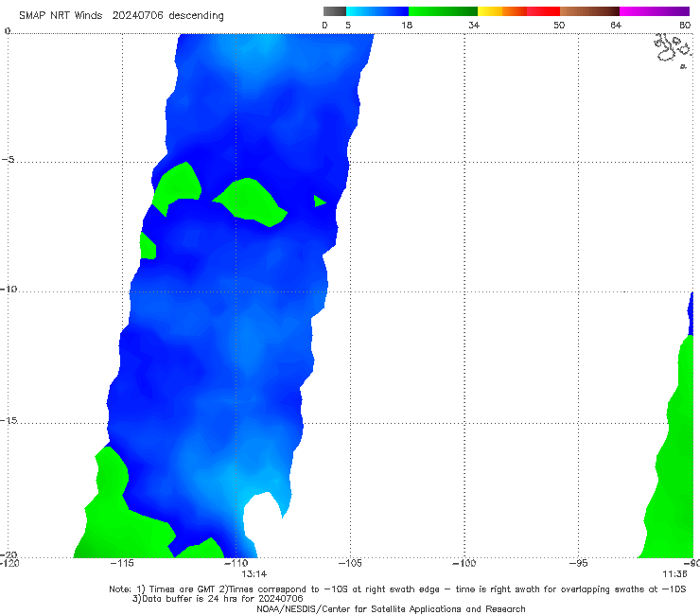The image size is (700, 615).
Task: Click the yellow segment of the color bar
Action: (x=490, y=11)
